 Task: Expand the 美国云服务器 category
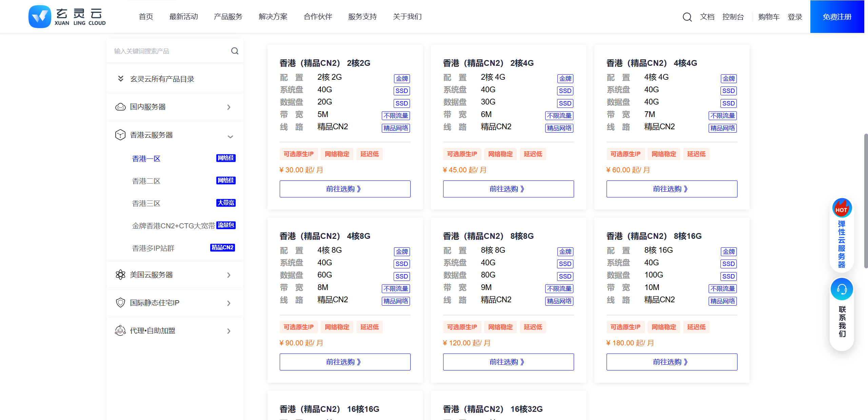[x=229, y=275]
